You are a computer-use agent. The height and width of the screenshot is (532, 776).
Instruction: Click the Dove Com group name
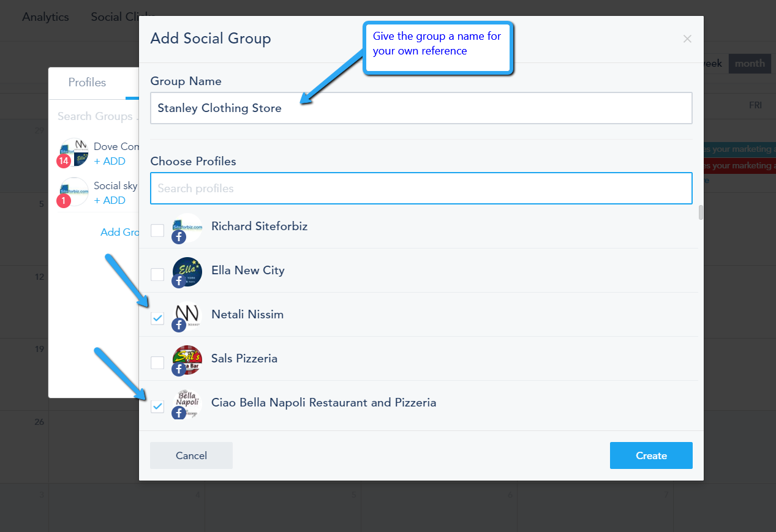pyautogui.click(x=116, y=147)
